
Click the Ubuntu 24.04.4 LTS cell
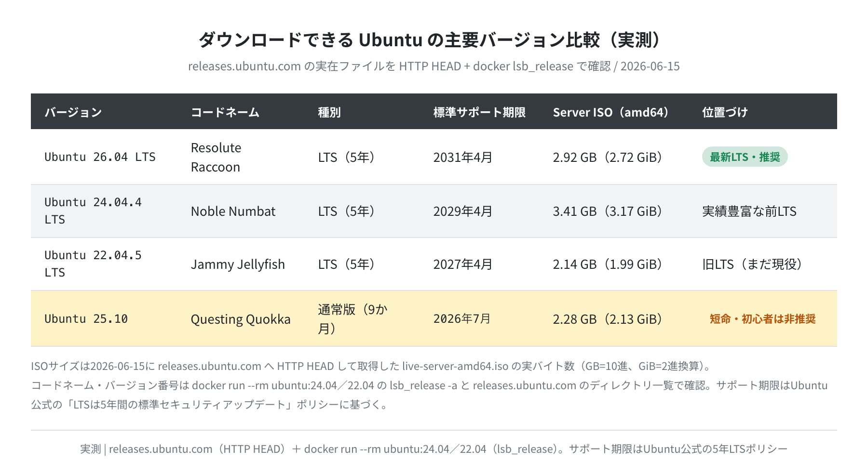pos(93,211)
